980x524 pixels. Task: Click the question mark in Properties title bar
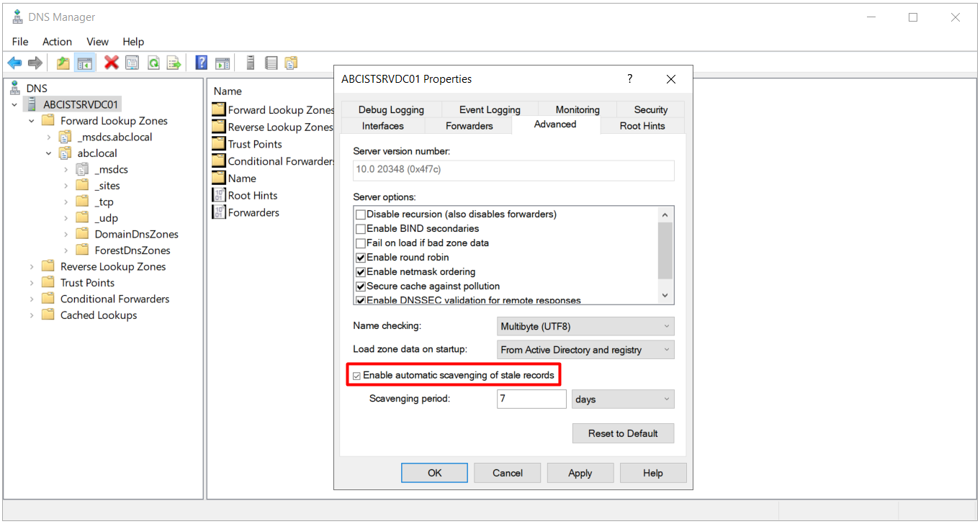[629, 79]
